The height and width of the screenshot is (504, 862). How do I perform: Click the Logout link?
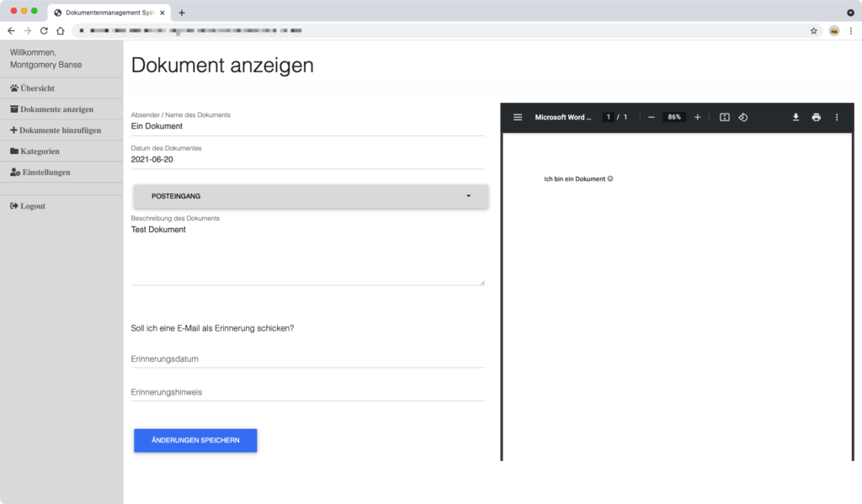point(32,206)
